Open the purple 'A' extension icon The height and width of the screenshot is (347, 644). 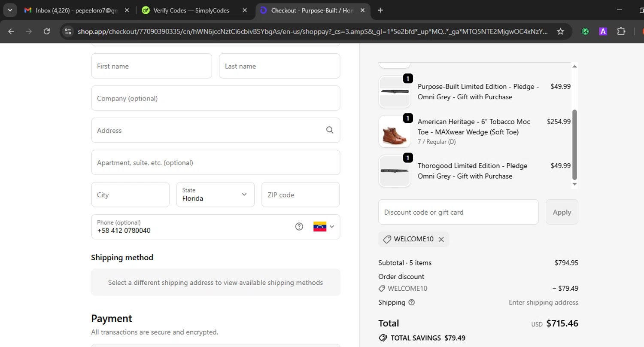coord(603,31)
